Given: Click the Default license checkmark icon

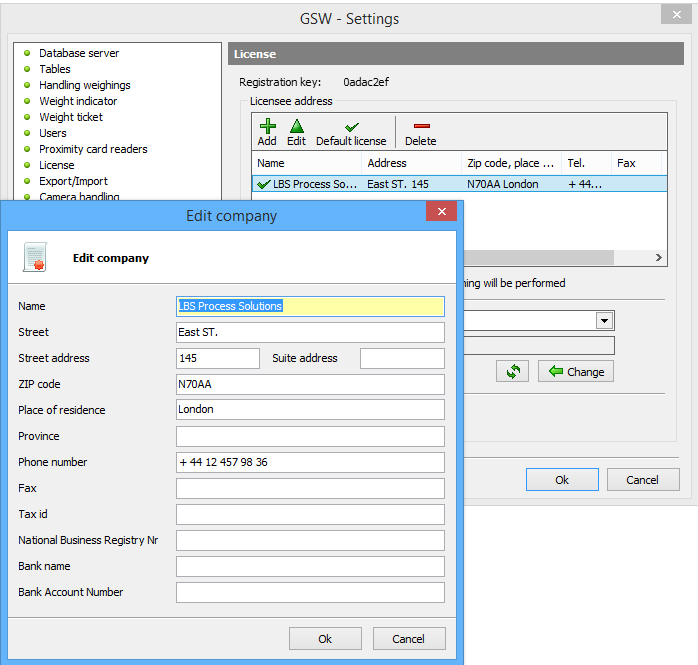Looking at the screenshot, I should 351,127.
